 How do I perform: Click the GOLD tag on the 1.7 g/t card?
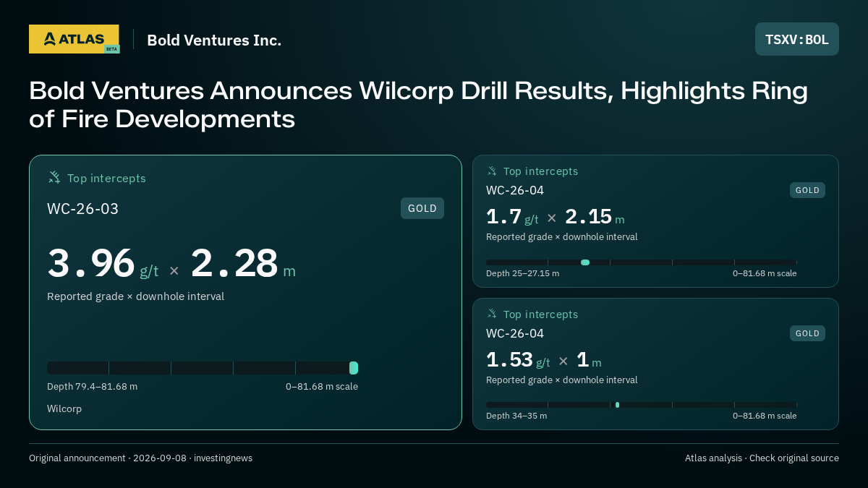[x=807, y=190]
